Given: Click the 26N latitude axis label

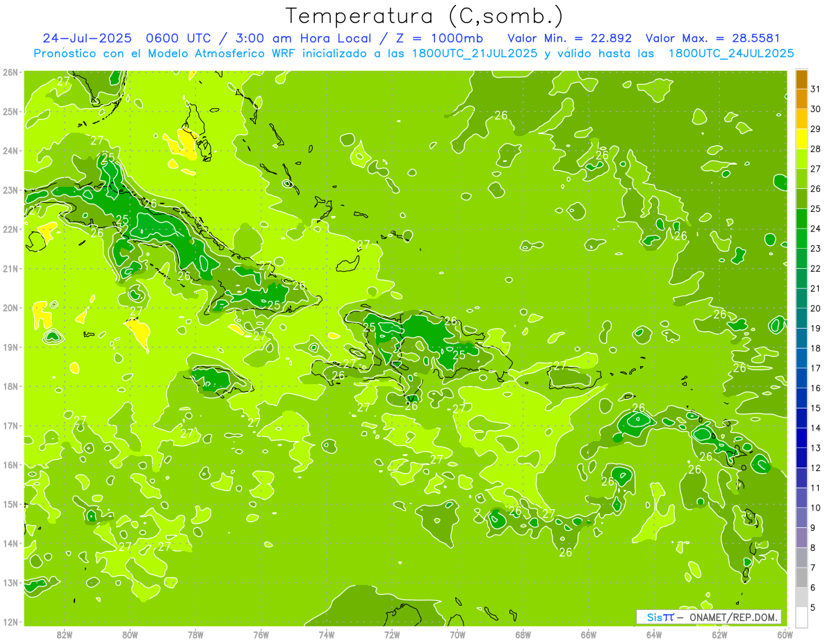Looking at the screenshot, I should pyautogui.click(x=10, y=72).
